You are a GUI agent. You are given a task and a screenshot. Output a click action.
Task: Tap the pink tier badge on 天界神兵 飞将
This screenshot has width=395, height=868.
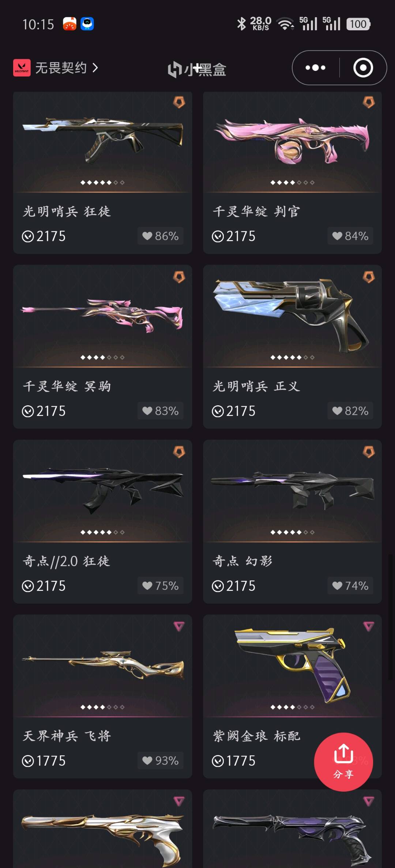point(179,626)
